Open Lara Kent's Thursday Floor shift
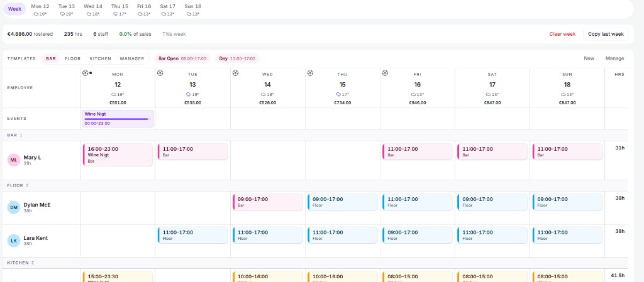Viewport: 644px width, 282px height. [343, 235]
